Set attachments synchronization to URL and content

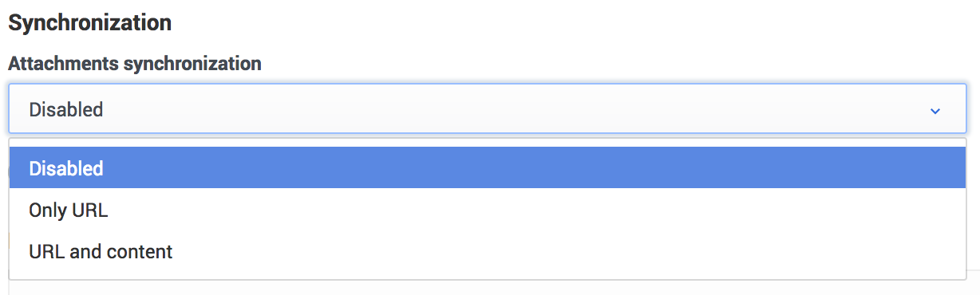tap(488, 252)
